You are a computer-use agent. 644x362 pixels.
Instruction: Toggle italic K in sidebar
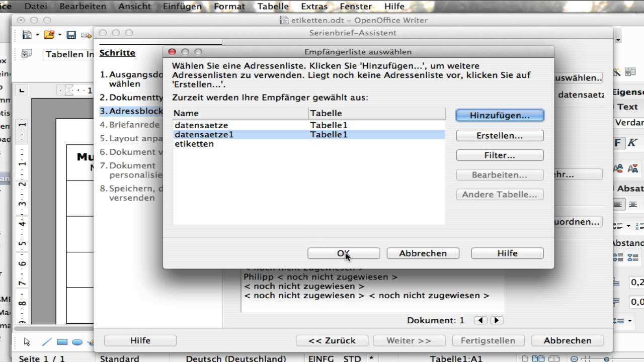coord(632,143)
